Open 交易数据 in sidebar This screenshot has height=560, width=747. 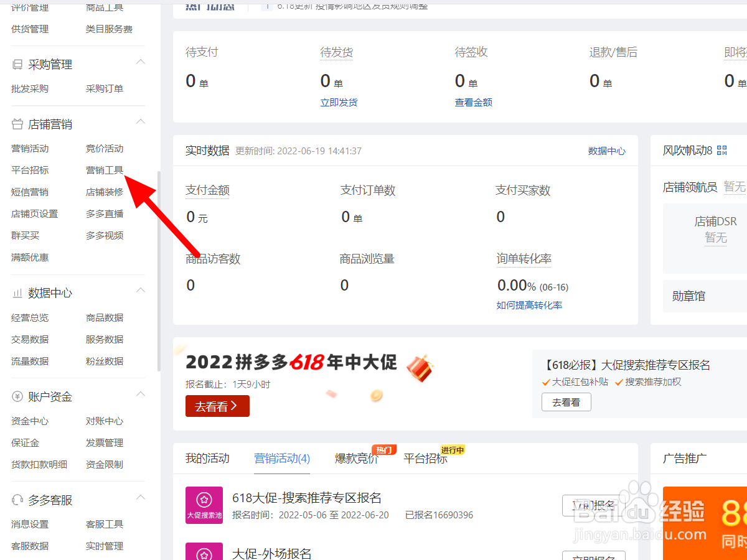30,340
